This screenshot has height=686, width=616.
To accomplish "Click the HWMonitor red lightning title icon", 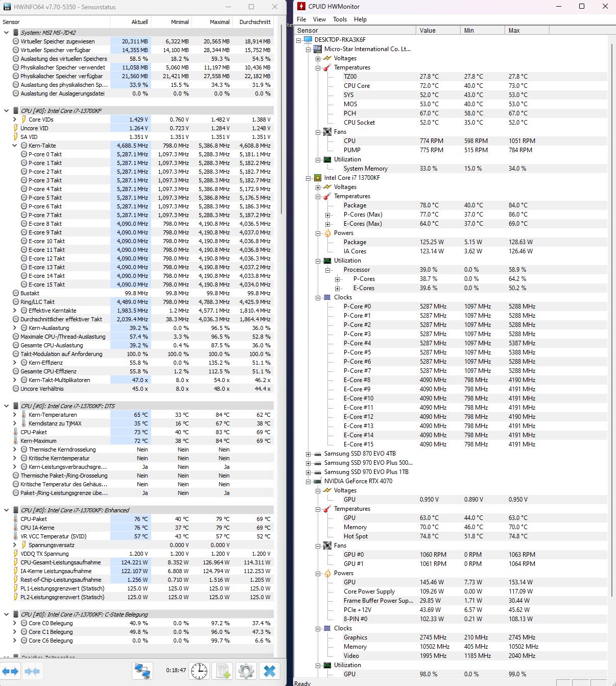I will (302, 6).
